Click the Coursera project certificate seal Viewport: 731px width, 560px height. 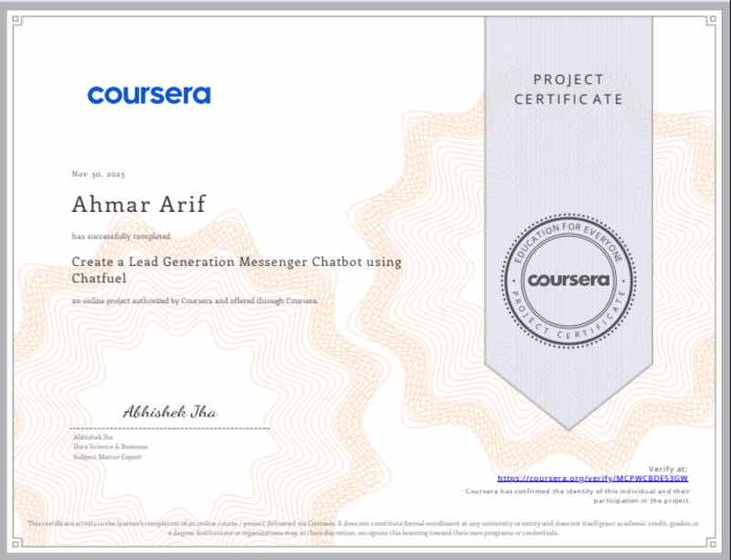point(568,280)
